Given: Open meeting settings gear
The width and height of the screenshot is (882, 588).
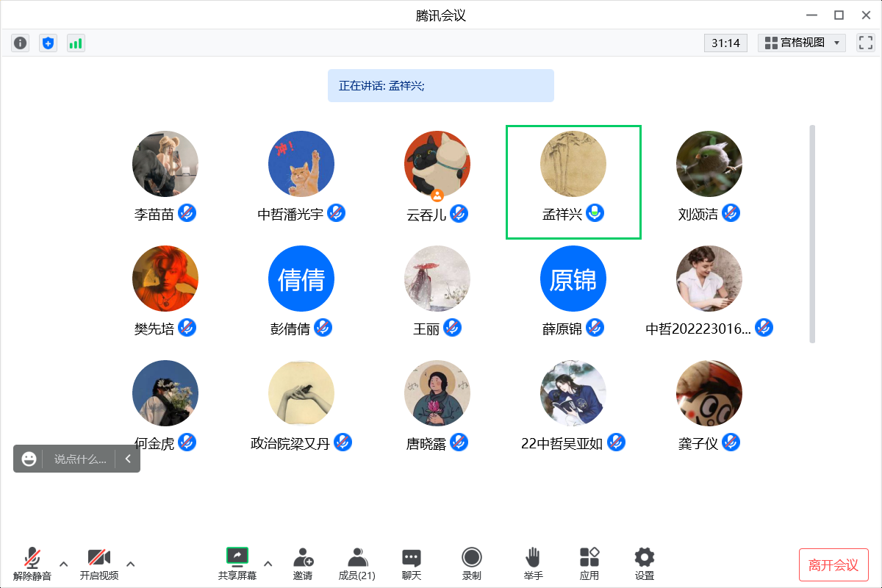Looking at the screenshot, I should pyautogui.click(x=645, y=564).
